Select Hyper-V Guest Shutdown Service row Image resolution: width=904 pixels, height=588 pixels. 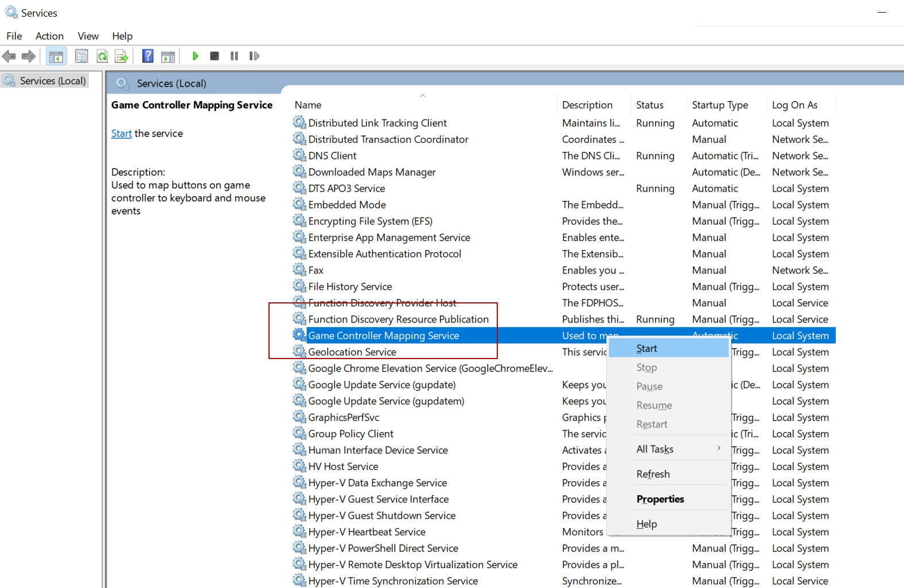(x=563, y=515)
